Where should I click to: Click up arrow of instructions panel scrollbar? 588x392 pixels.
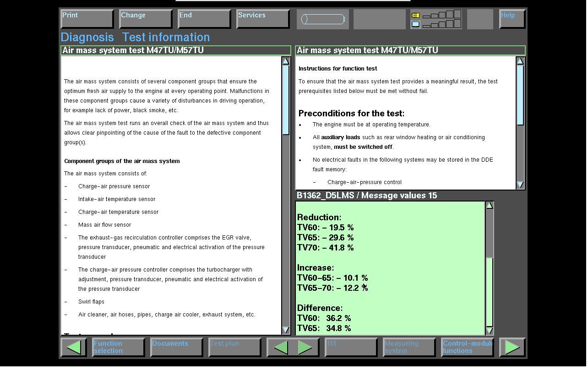tap(520, 61)
